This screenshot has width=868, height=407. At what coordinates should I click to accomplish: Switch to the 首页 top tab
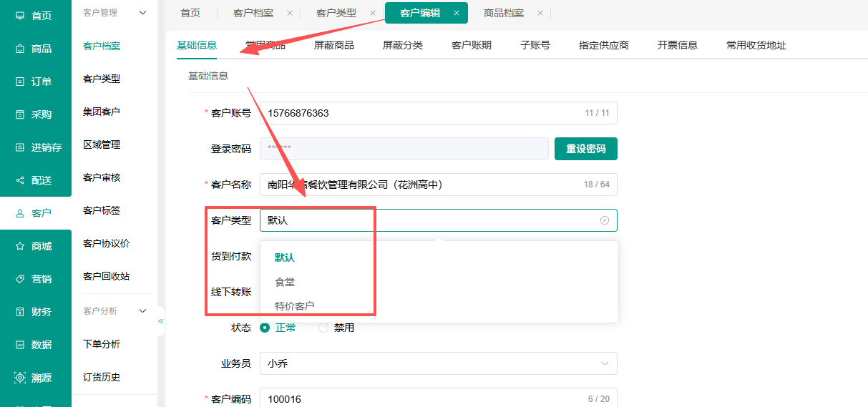[190, 13]
